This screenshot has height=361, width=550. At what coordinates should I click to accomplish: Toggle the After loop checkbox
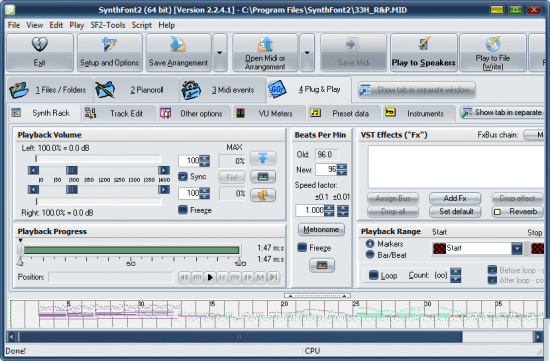(492, 280)
